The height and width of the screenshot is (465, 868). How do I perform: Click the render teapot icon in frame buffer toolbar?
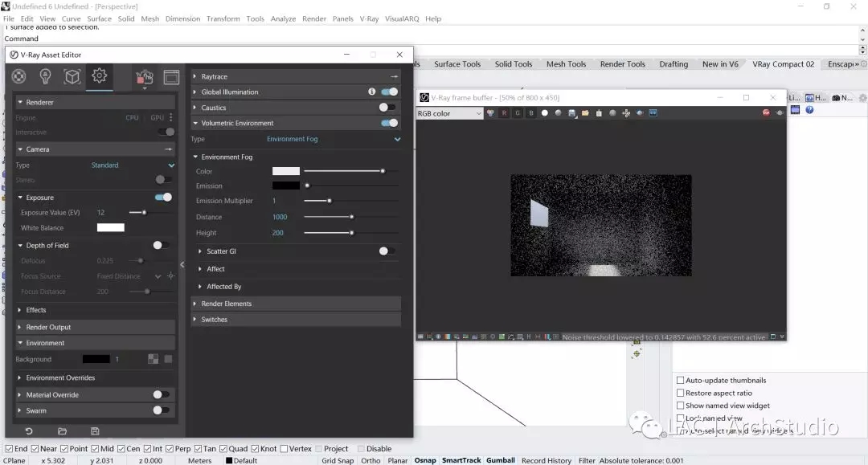coord(780,112)
